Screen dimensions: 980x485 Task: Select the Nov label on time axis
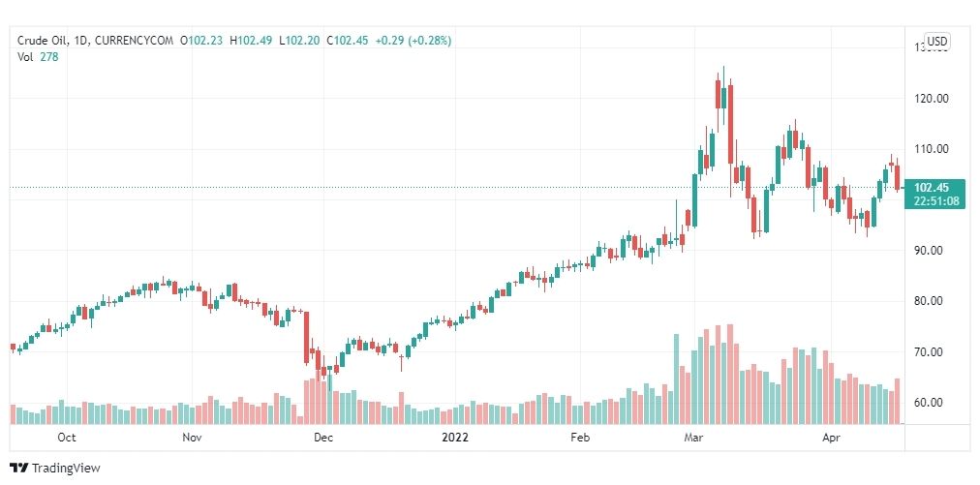[192, 438]
